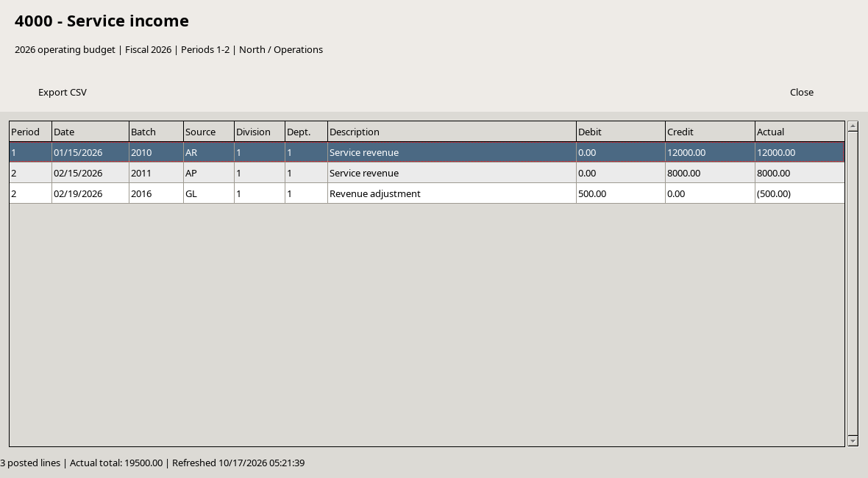Click the Export CSV button
Image resolution: width=868 pixels, height=478 pixels.
pos(62,93)
